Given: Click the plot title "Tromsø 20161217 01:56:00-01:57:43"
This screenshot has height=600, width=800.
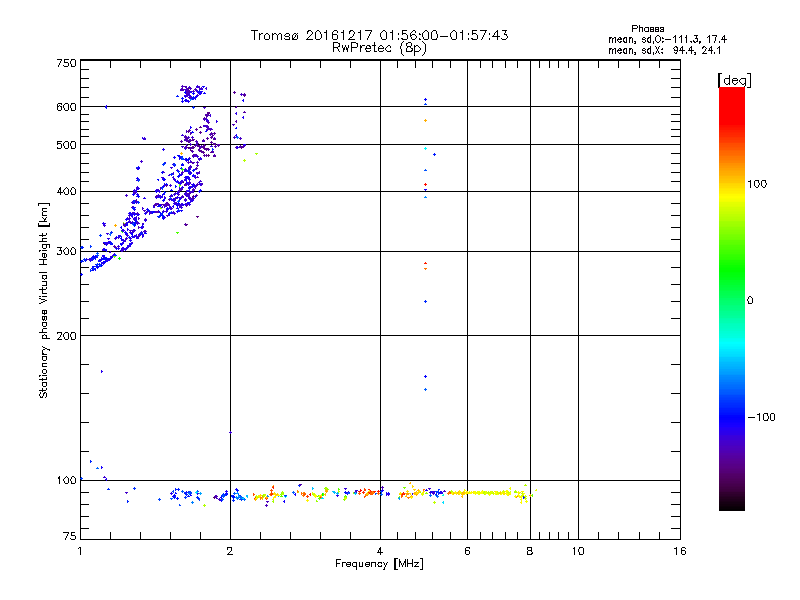Looking at the screenshot, I should (379, 35).
